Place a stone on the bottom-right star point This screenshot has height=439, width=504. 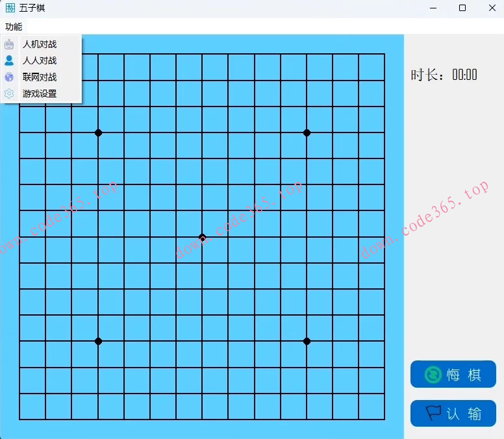307,342
